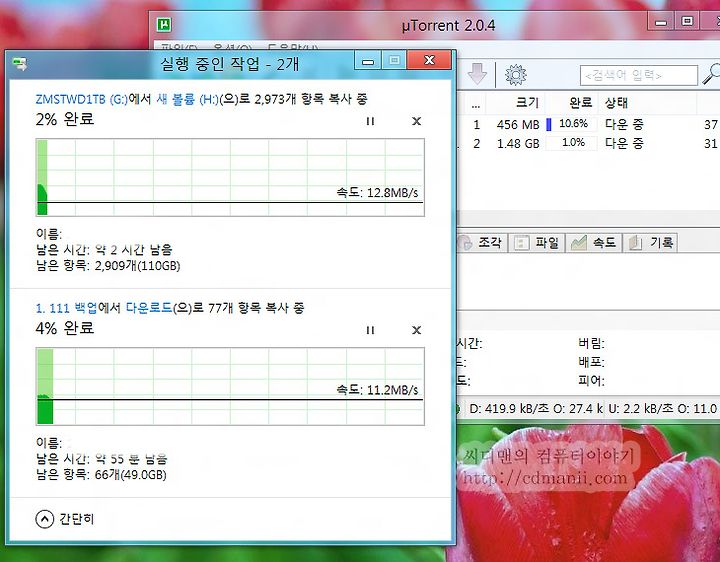Click the 1.0% progress cell
Viewport: 720px width, 562px height.
click(573, 143)
